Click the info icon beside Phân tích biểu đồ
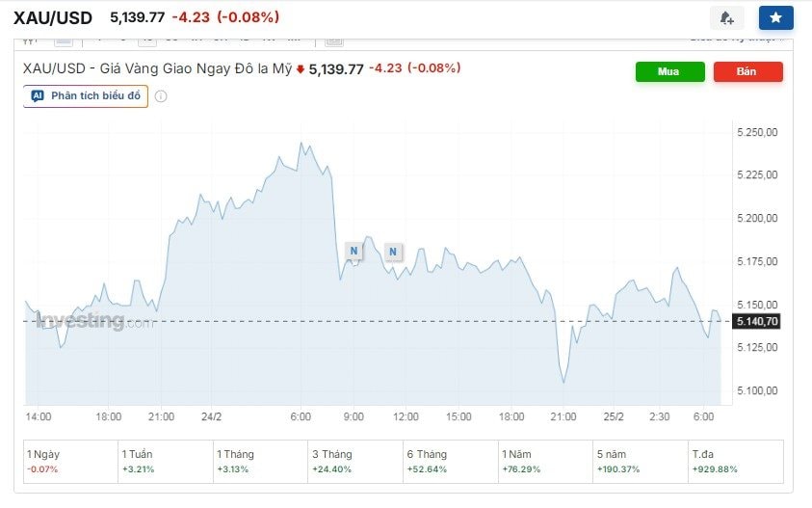This screenshot has width=812, height=508. point(161,96)
